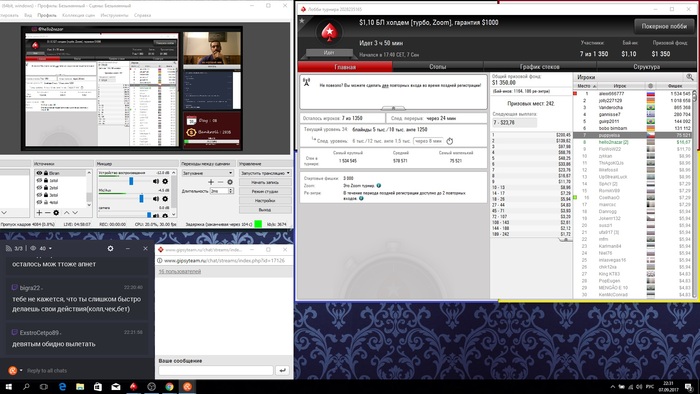Adjust camera volume slider in mixer
Image resolution: width=700 pixels, height=394 pixels.
coord(149,216)
